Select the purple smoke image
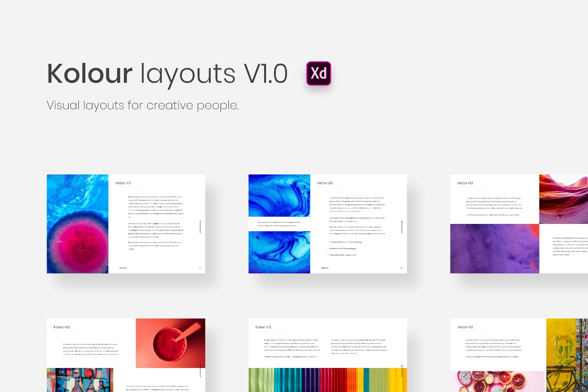588x392 pixels. coord(494,248)
